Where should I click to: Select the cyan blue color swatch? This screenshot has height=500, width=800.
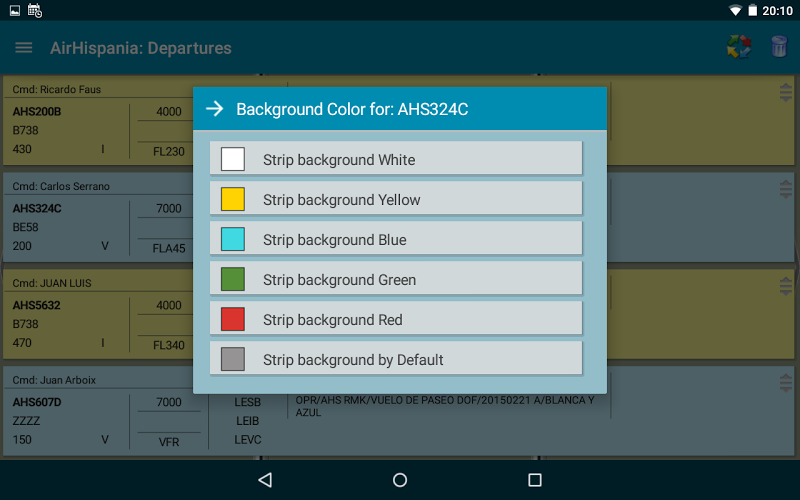[233, 239]
